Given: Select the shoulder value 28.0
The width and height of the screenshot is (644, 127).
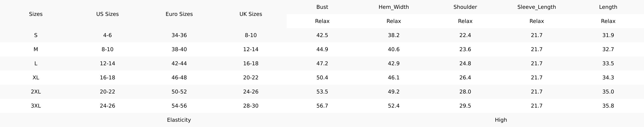Looking at the screenshot, I should point(465,92).
